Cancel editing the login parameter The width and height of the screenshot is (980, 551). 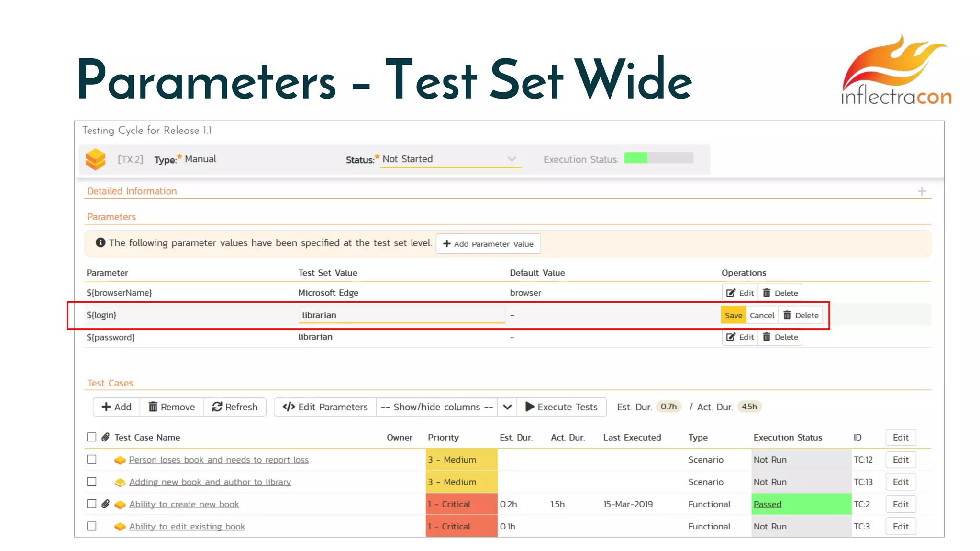tap(762, 315)
